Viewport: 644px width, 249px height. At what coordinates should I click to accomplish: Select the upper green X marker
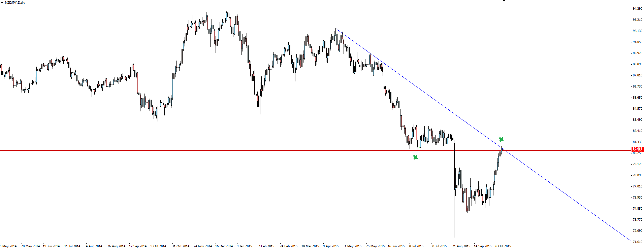click(501, 139)
